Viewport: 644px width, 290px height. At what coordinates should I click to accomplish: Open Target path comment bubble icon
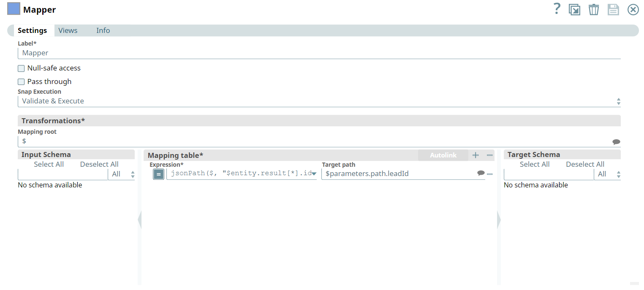(x=481, y=173)
